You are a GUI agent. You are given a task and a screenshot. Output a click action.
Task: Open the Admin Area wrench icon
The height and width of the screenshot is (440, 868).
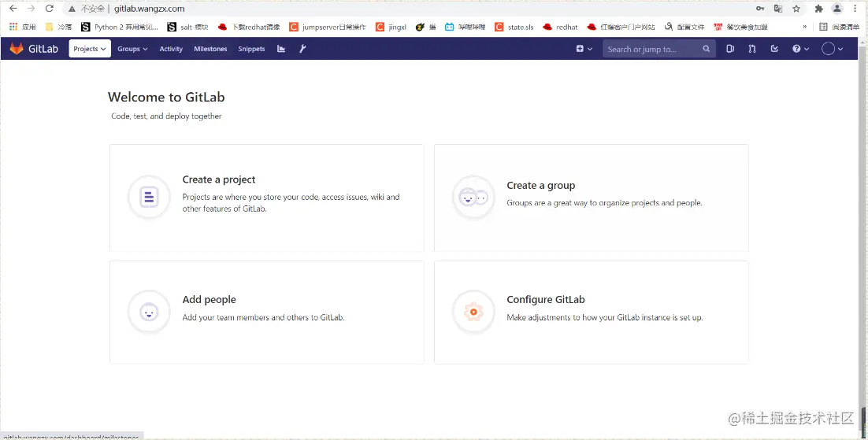(x=302, y=49)
